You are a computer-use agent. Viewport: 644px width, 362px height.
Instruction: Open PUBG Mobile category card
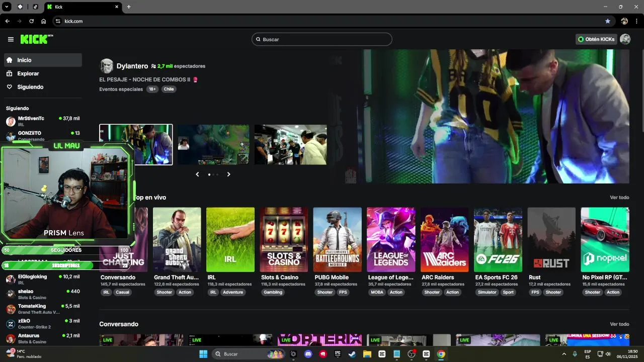337,240
